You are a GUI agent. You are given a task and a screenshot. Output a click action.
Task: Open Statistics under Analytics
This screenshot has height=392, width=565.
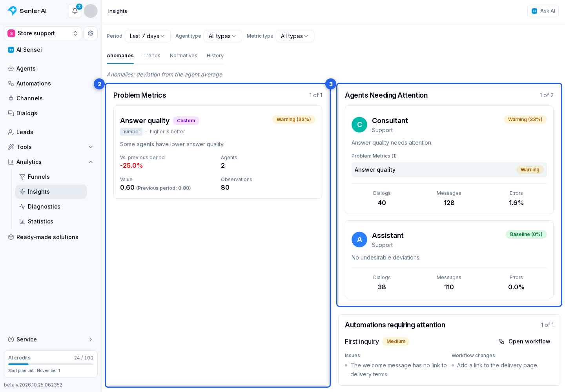tap(51, 221)
